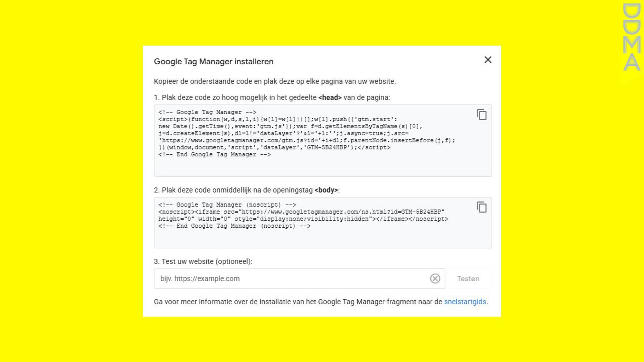The height and width of the screenshot is (362, 644).
Task: Click the empty area of the head code box
Action: [322, 167]
